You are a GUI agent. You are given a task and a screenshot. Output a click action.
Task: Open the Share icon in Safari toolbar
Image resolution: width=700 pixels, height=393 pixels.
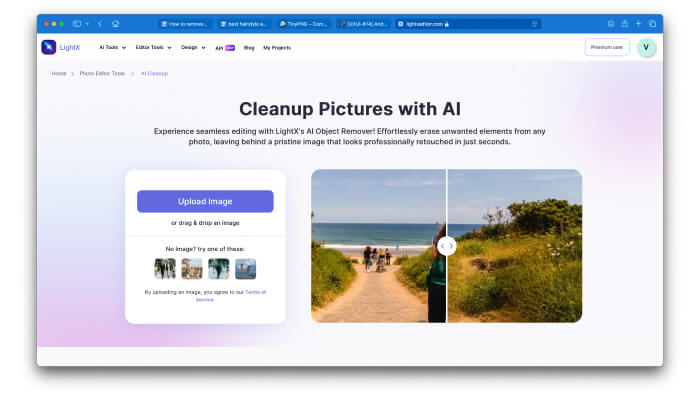pos(625,24)
